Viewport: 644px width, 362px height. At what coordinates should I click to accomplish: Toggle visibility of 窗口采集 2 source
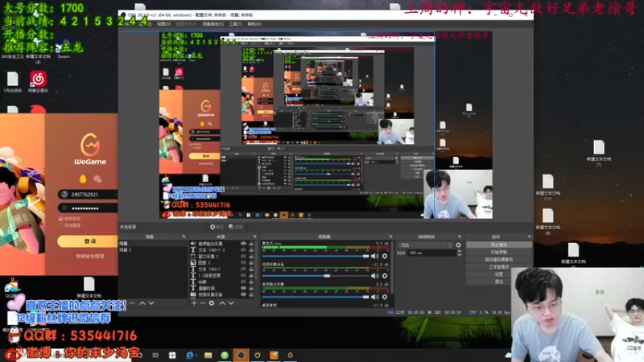[x=243, y=256]
